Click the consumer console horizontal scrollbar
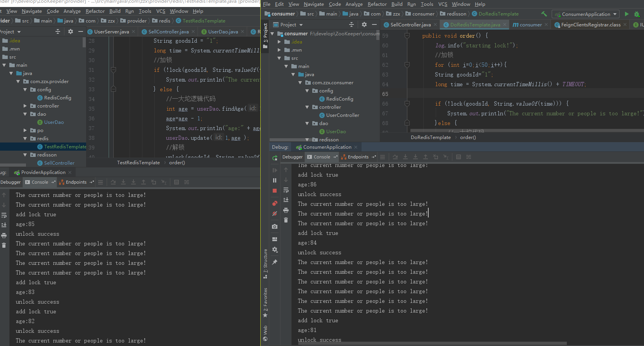644x346 pixels. pos(432,343)
